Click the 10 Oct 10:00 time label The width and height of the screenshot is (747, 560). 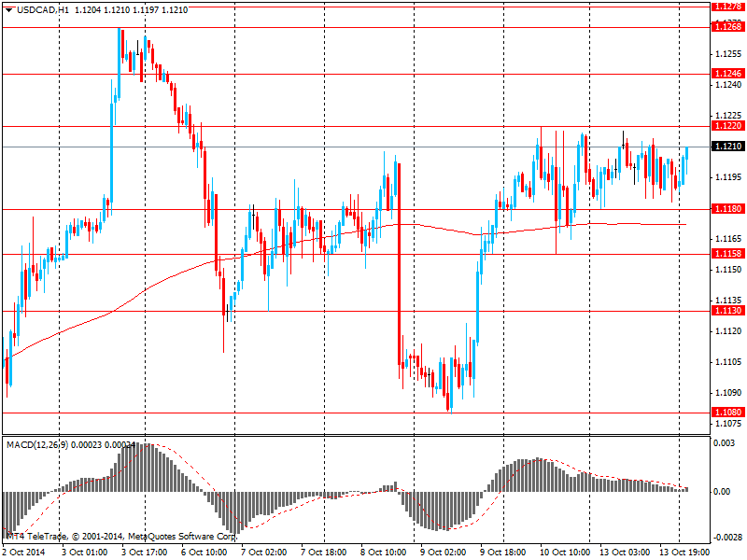coord(562,553)
